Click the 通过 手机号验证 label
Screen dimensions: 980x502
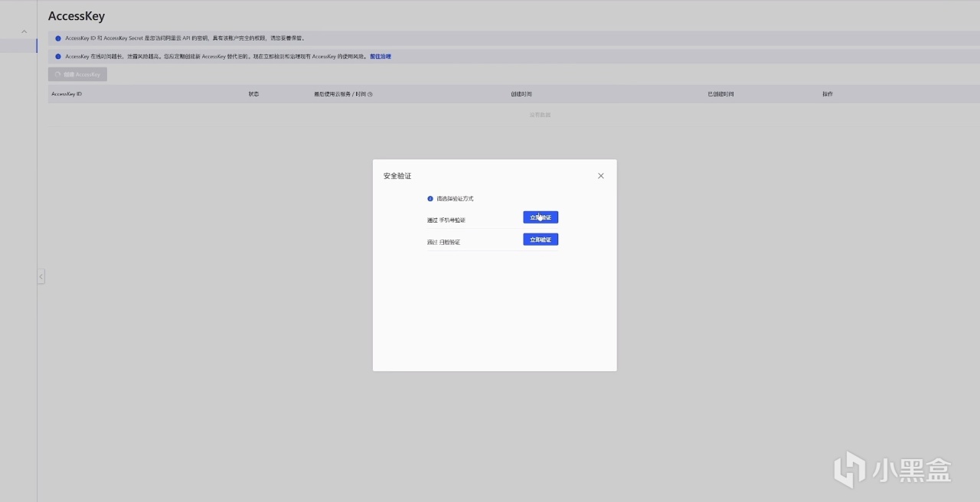click(x=446, y=220)
